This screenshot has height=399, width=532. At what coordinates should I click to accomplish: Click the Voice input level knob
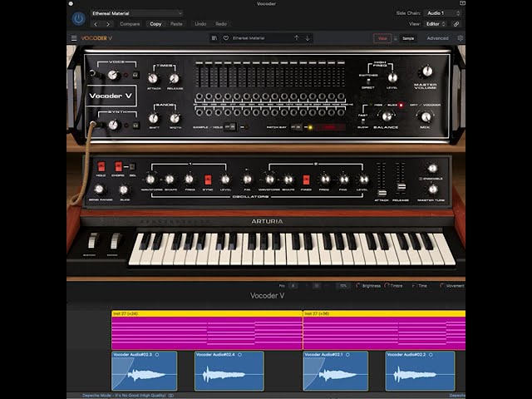[113, 75]
